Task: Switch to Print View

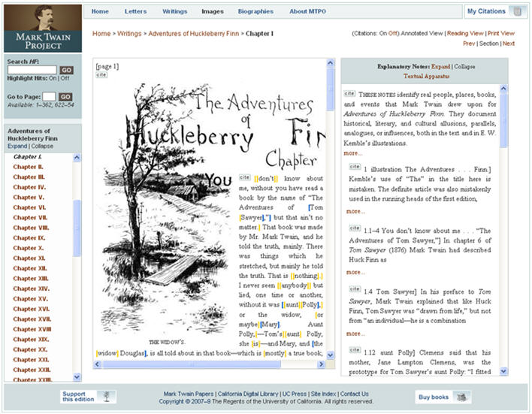Action: (x=501, y=33)
